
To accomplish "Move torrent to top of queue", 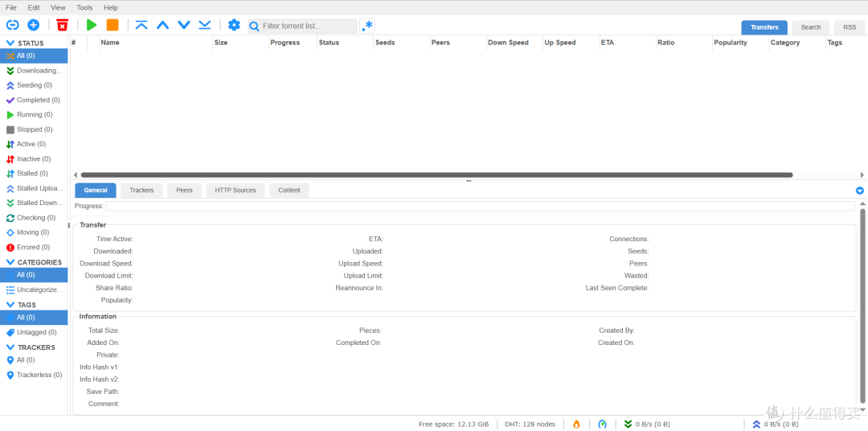I will 141,26.
